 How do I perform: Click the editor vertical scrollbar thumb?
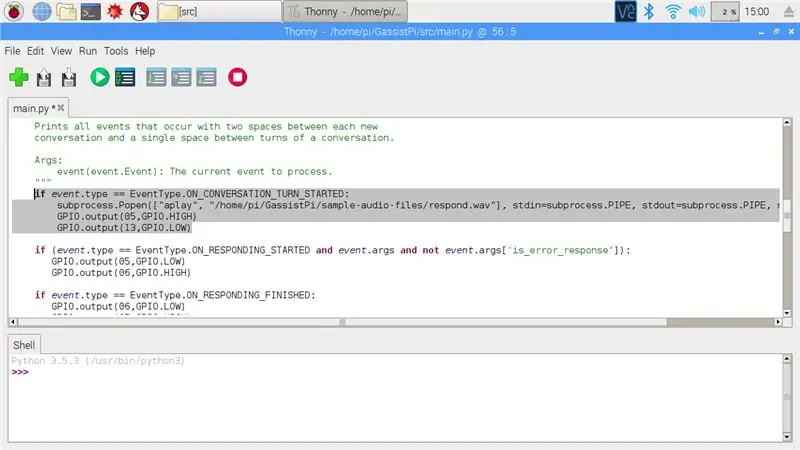point(787,217)
